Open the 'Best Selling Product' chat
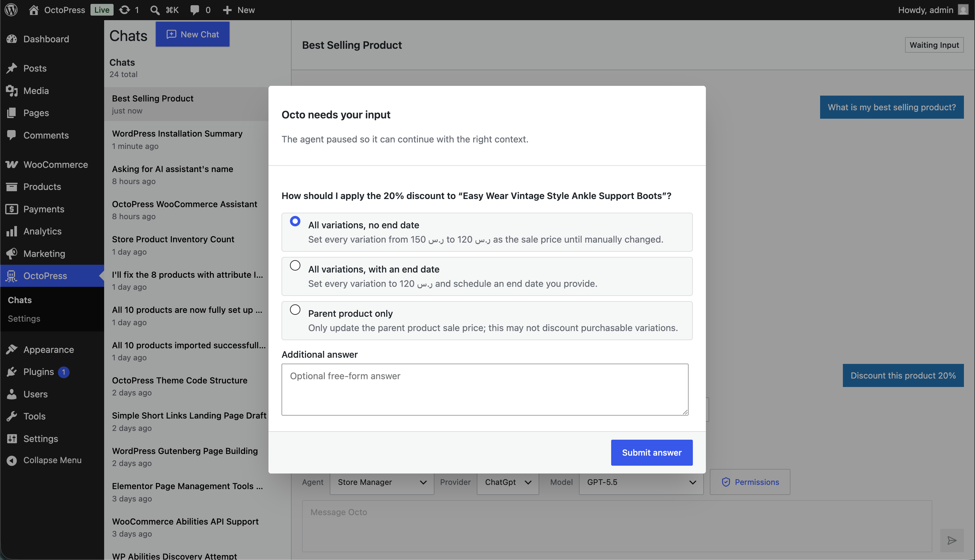The height and width of the screenshot is (560, 975). (186, 104)
